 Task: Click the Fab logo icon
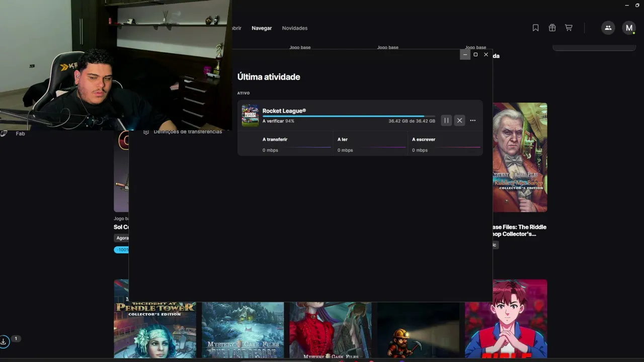[4, 134]
